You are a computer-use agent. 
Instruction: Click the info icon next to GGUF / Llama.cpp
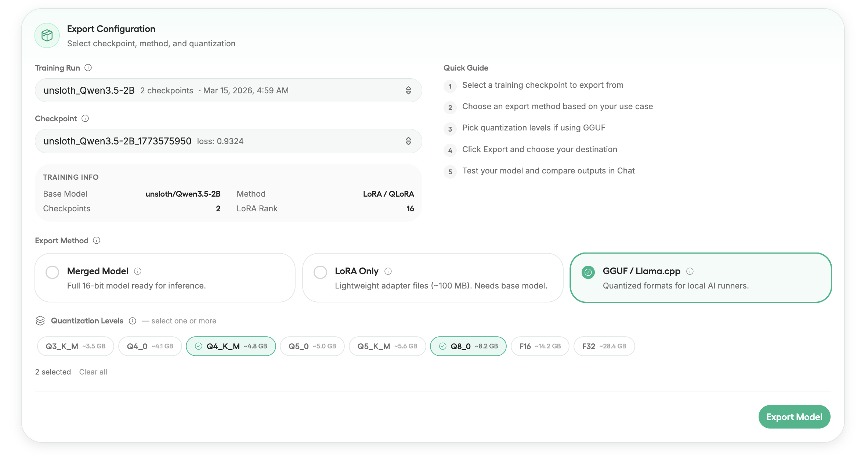pyautogui.click(x=690, y=271)
